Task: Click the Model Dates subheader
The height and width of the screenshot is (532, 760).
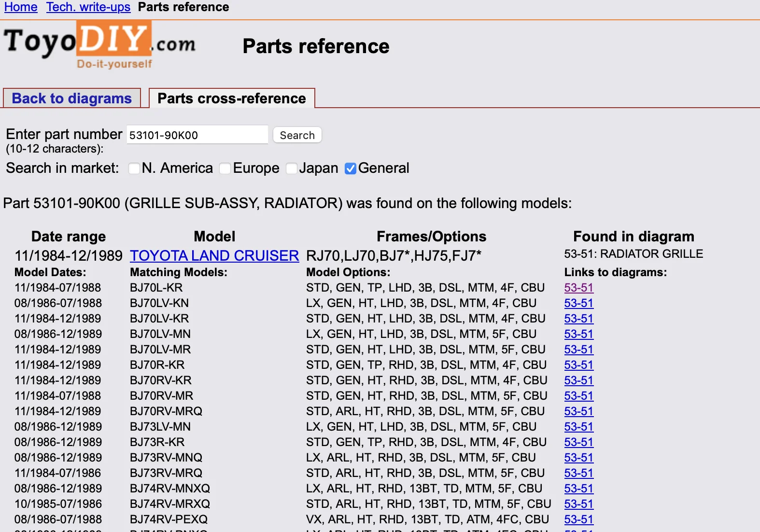Action: click(x=50, y=272)
